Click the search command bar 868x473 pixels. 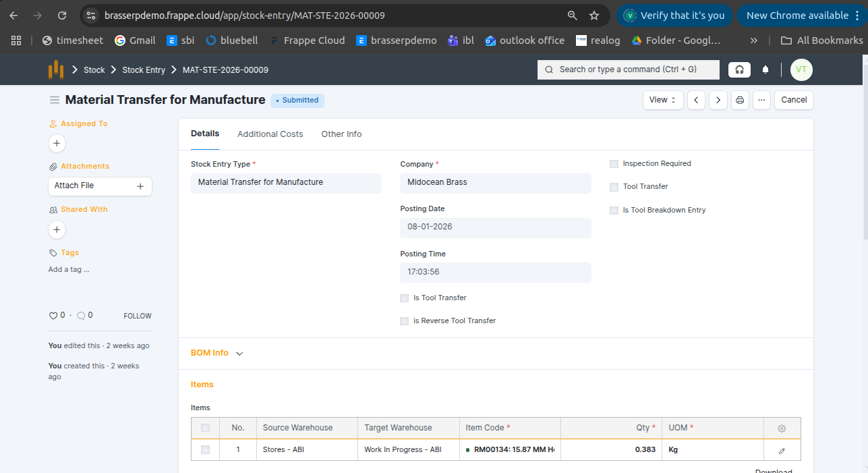pyautogui.click(x=628, y=69)
